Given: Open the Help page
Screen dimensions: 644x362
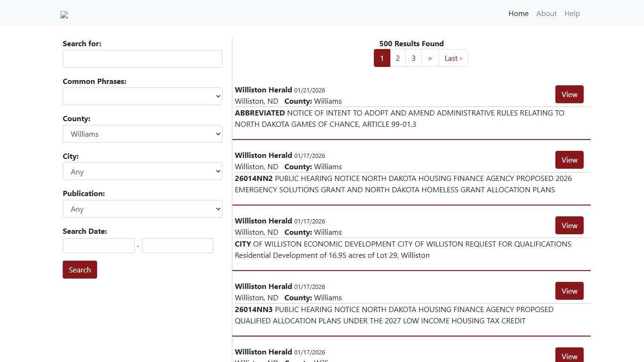Looking at the screenshot, I should click(572, 13).
